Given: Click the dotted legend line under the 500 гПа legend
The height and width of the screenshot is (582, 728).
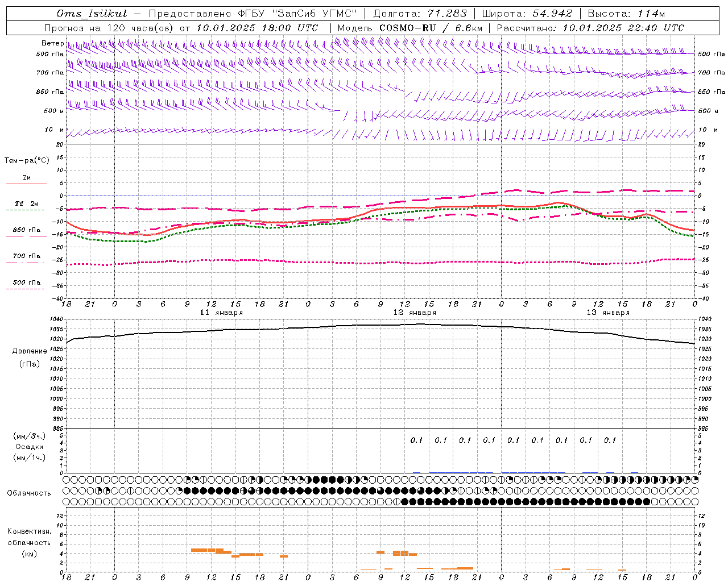Looking at the screenshot, I should [25, 289].
